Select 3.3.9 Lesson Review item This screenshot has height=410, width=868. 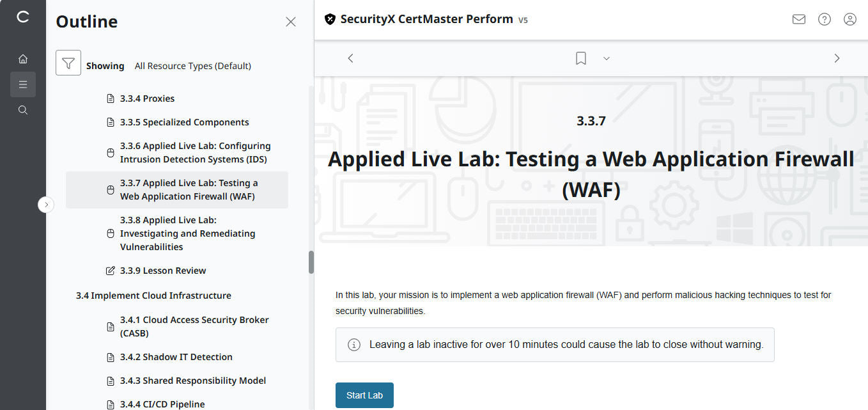pos(162,271)
